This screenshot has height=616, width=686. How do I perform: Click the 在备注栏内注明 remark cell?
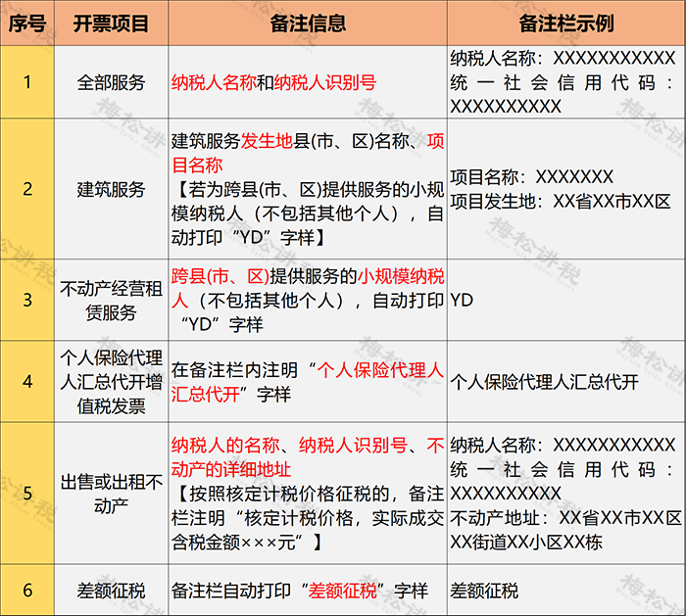click(x=308, y=382)
